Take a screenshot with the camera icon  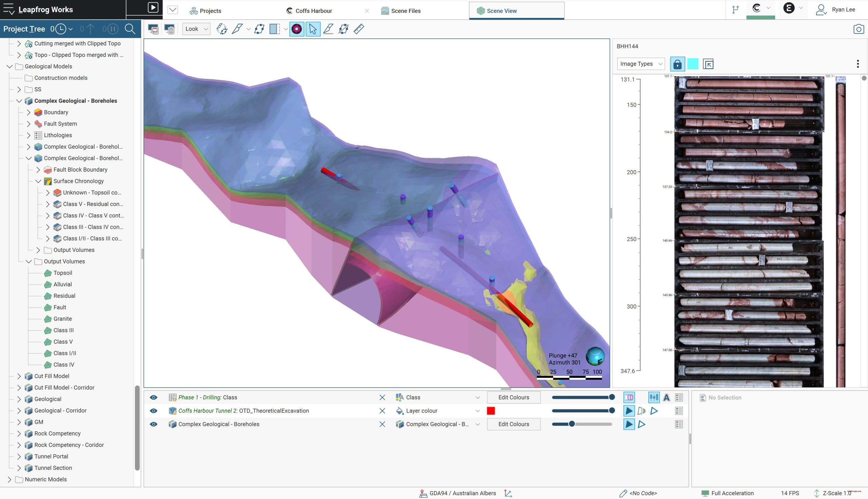coord(859,29)
